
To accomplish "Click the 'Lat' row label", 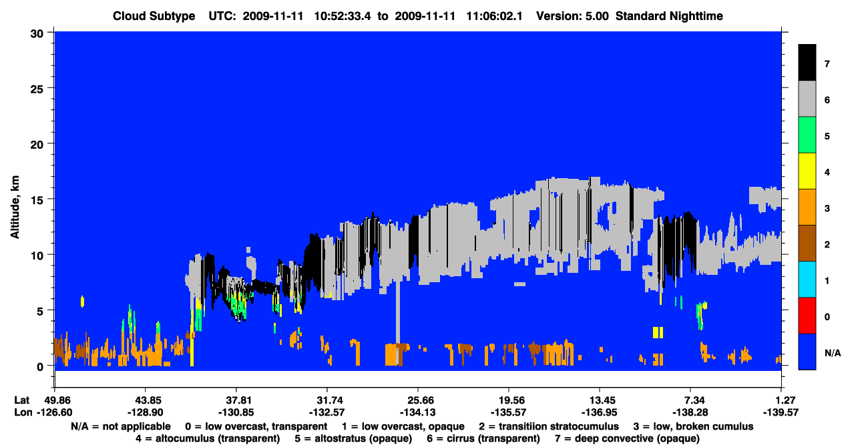I will pyautogui.click(x=21, y=400).
